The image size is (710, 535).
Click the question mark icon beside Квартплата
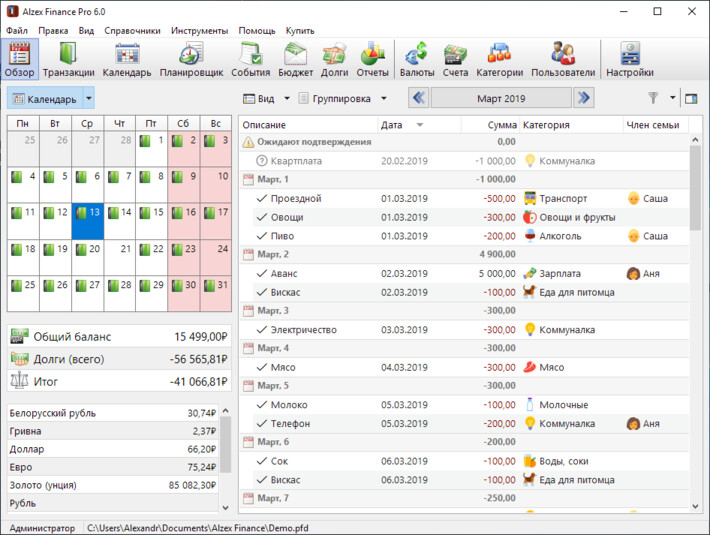point(262,161)
